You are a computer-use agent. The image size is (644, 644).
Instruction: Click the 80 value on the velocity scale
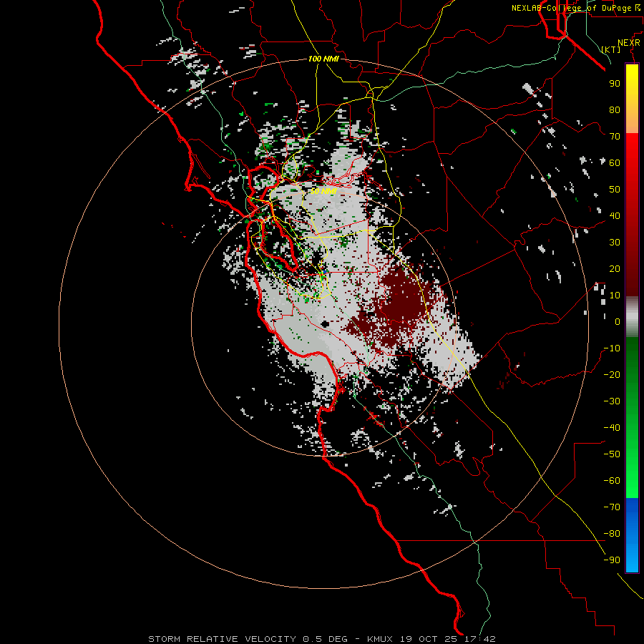click(x=615, y=109)
